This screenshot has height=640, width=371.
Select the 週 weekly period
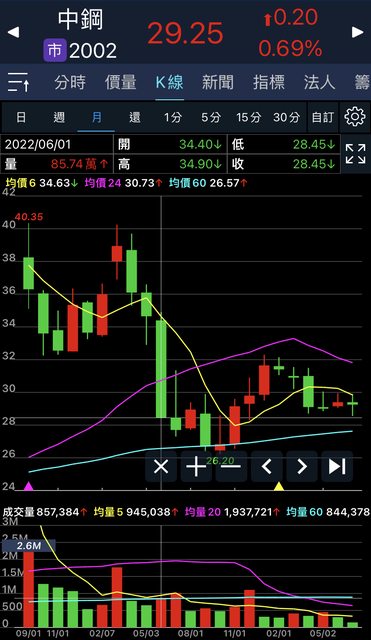pos(59,118)
